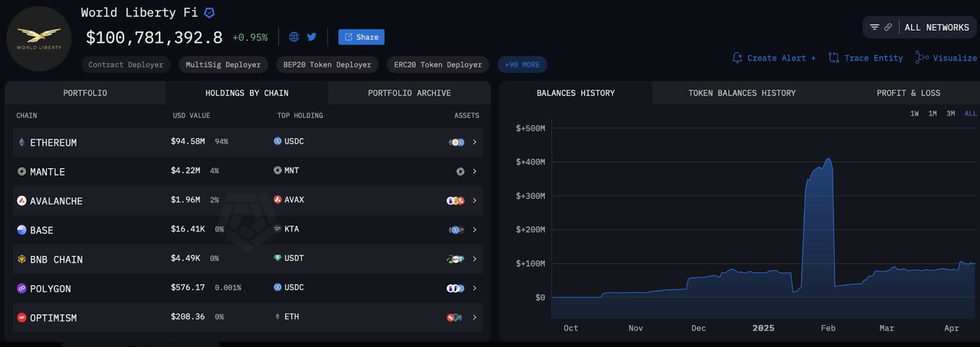Viewport: 980px width, 347px height.
Task: Click the balance chart peak near Feb
Action: pos(828,159)
